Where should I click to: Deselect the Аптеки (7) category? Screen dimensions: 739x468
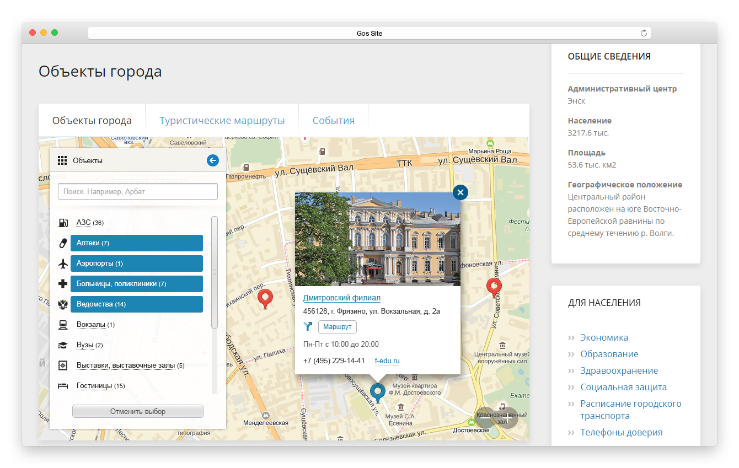[137, 243]
